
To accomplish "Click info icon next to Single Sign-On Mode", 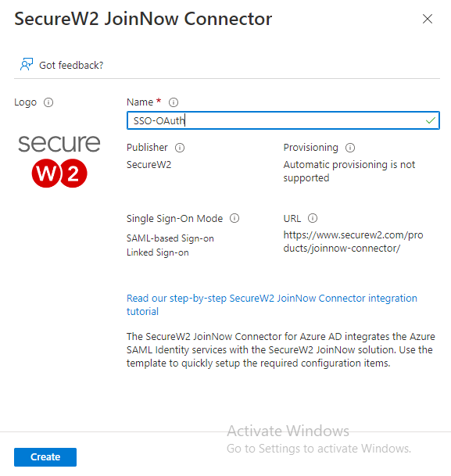I will coord(234,218).
